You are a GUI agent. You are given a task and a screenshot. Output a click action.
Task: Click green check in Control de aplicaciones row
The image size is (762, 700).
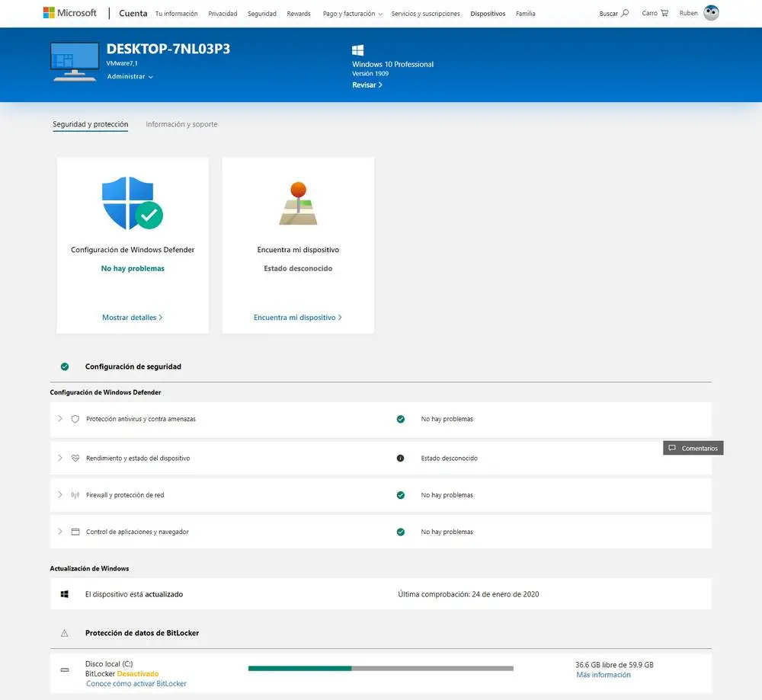401,532
